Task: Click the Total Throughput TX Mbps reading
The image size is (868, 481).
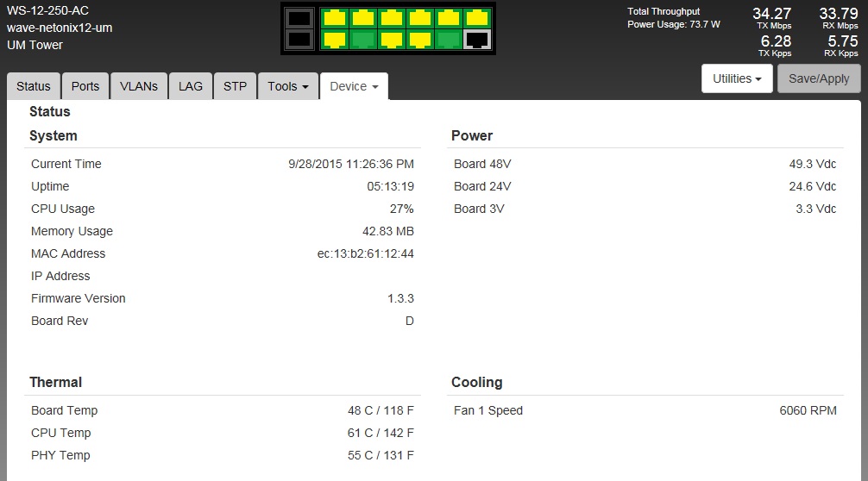Action: [x=771, y=14]
